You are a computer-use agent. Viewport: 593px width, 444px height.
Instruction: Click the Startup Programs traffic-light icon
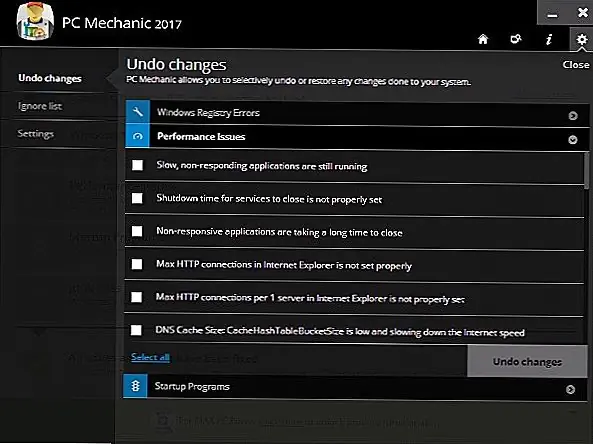[135, 386]
